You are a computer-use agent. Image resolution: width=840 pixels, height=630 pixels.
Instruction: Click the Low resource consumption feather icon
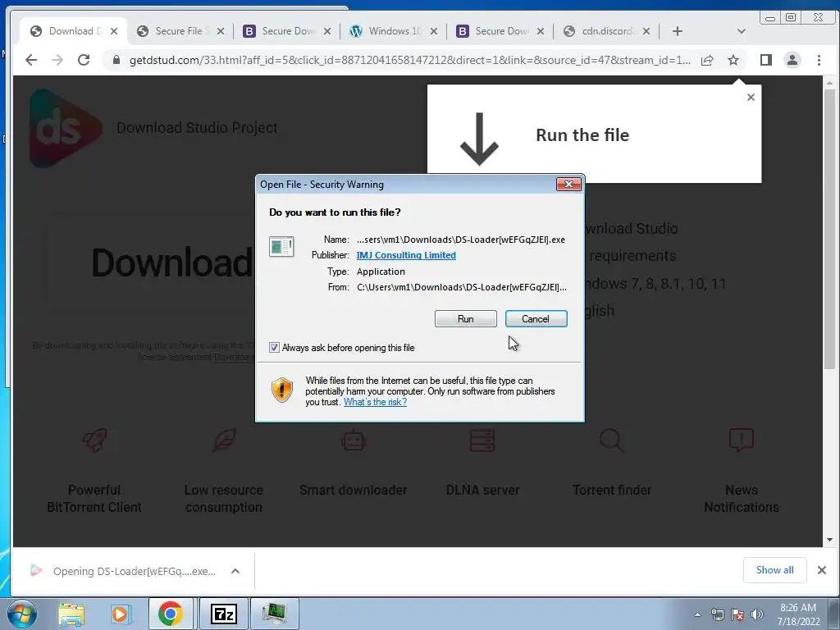coord(224,441)
